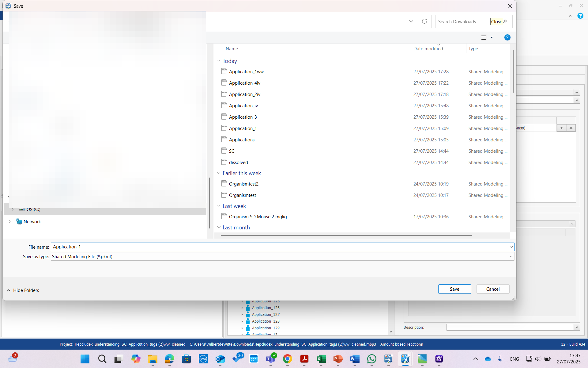Click the Save button
588x368 pixels.
point(454,289)
